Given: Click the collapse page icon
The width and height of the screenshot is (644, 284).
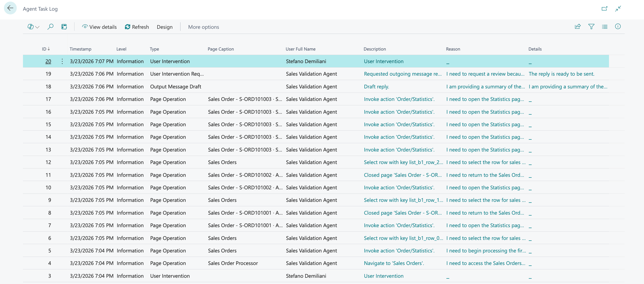Looking at the screenshot, I should [618, 9].
